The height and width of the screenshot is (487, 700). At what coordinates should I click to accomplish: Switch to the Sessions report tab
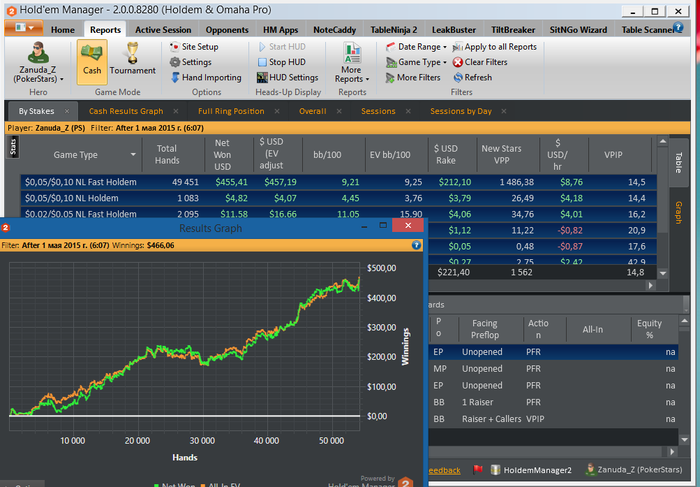pyautogui.click(x=378, y=111)
